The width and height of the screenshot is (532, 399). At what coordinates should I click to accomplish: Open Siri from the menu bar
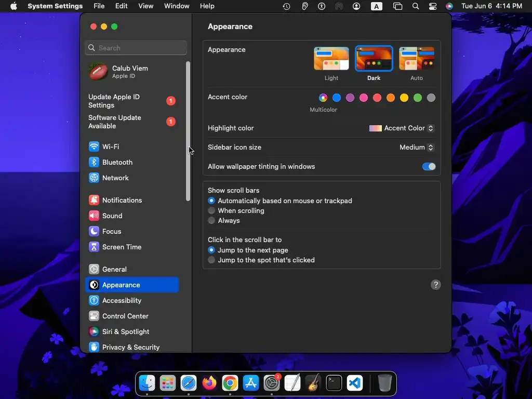(x=449, y=6)
